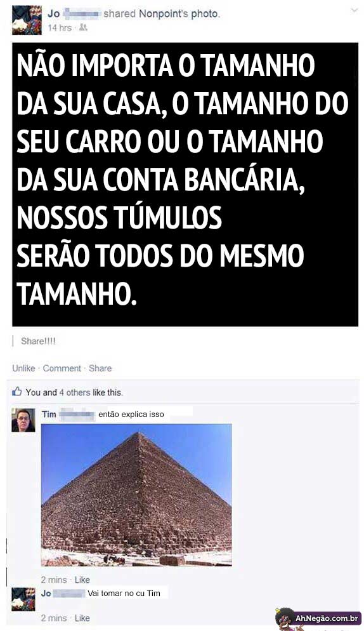The height and width of the screenshot is (631, 364).
Task: Open the 14 hrs timestamp
Action: 60,28
